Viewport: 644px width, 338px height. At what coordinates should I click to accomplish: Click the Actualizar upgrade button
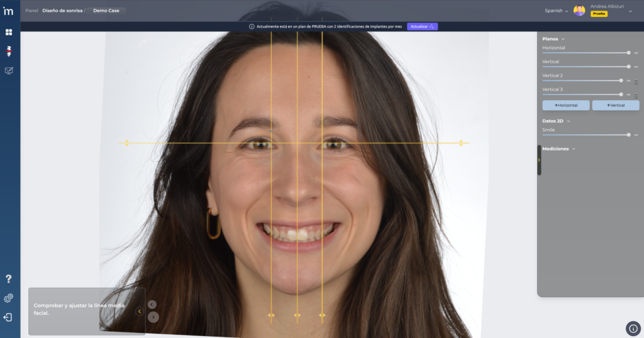(x=422, y=26)
